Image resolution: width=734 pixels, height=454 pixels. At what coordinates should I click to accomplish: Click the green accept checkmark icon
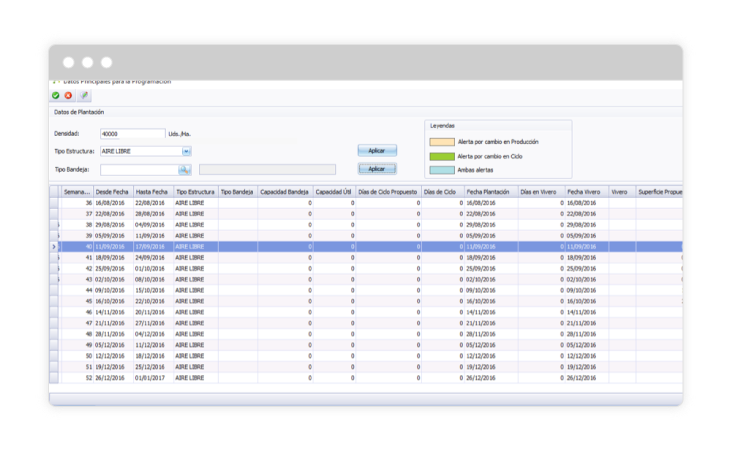coord(56,95)
